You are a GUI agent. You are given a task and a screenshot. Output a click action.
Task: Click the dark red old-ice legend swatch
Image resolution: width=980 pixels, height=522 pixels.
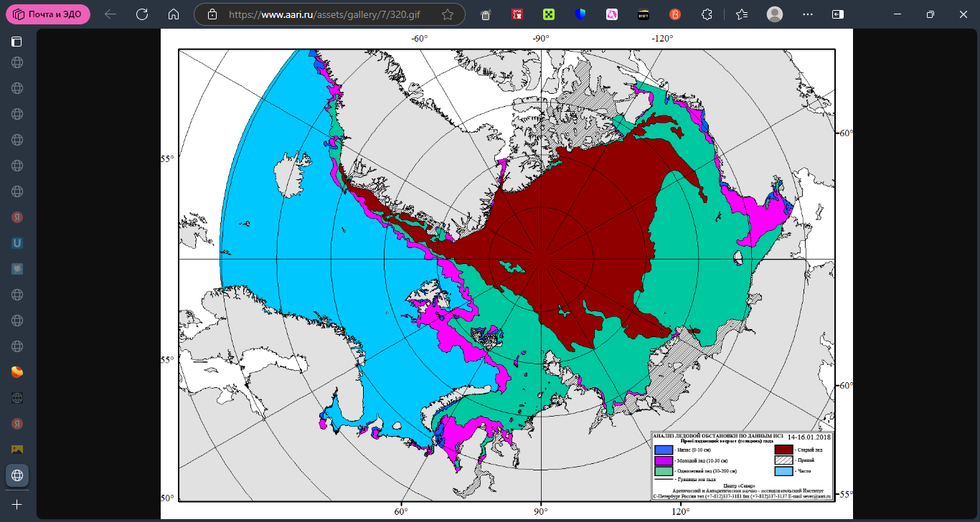784,450
